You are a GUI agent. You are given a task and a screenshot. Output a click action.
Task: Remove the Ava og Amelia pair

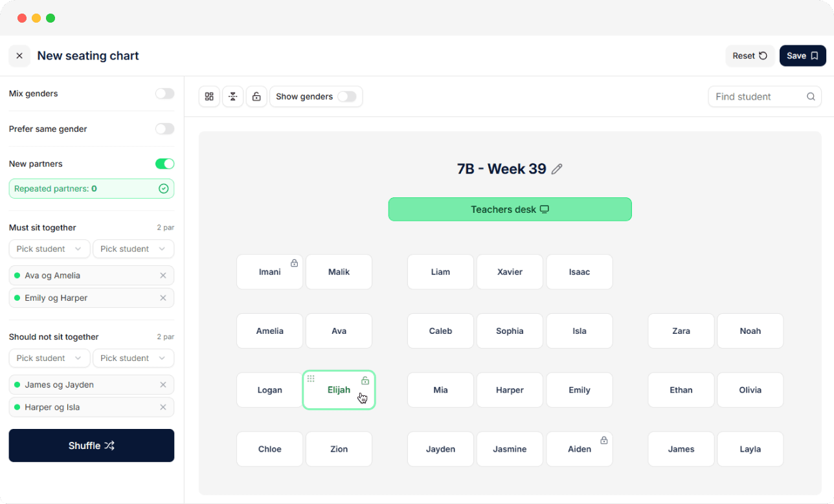(163, 276)
